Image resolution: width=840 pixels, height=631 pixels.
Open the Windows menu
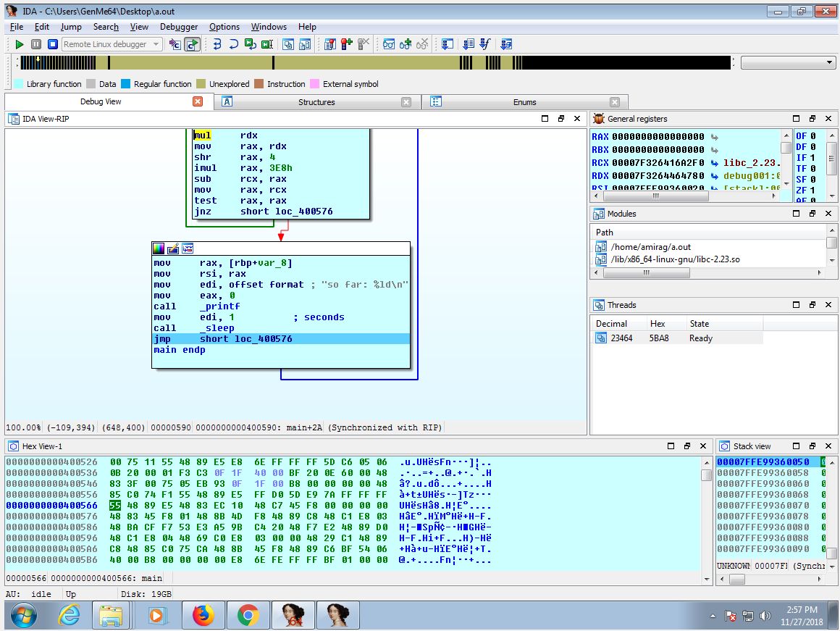[x=269, y=27]
